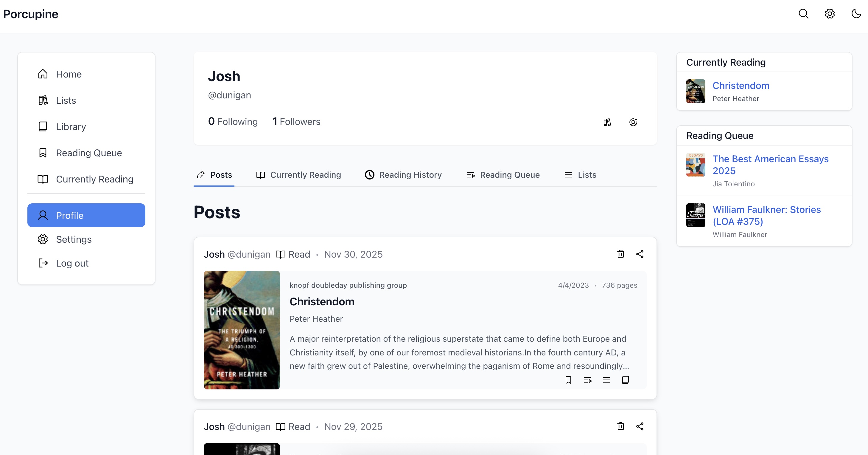868x455 pixels.
Task: Share the Nov 30 Christendom post
Action: 640,254
